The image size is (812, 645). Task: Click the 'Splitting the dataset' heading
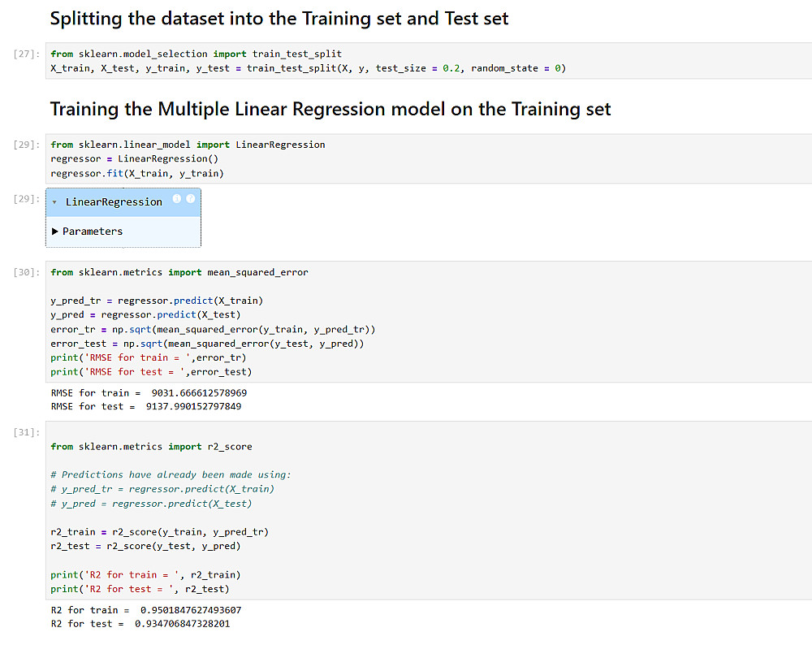tap(279, 19)
